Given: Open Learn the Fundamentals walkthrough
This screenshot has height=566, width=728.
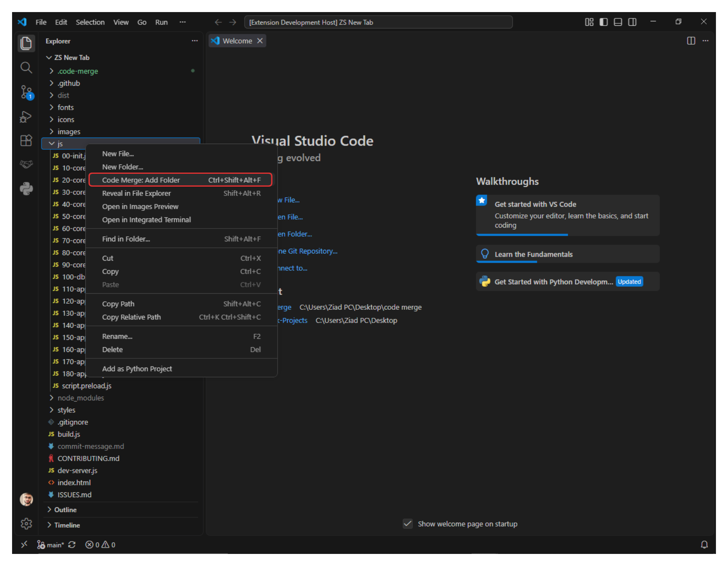Looking at the screenshot, I should pos(568,254).
